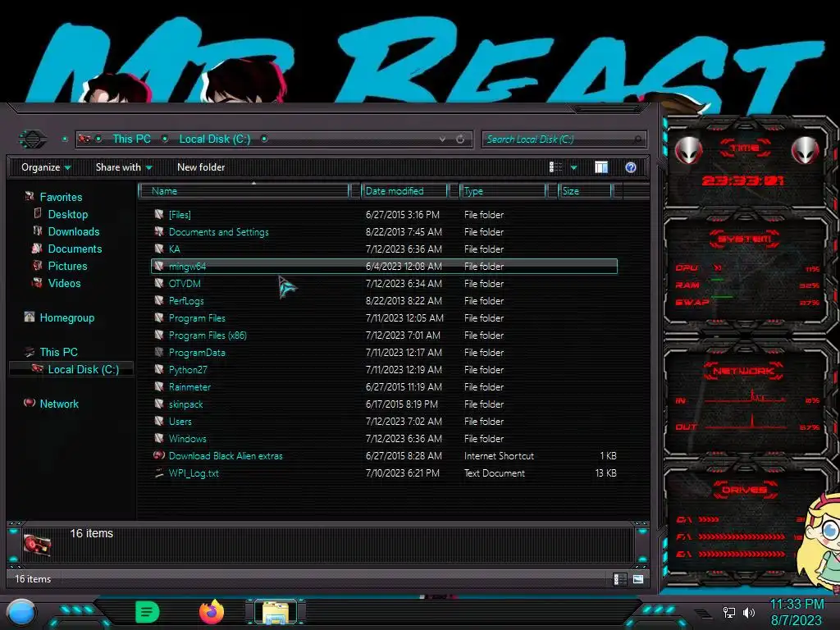840x630 pixels.
Task: Click the mingw64 folder icon
Action: pyautogui.click(x=158, y=266)
